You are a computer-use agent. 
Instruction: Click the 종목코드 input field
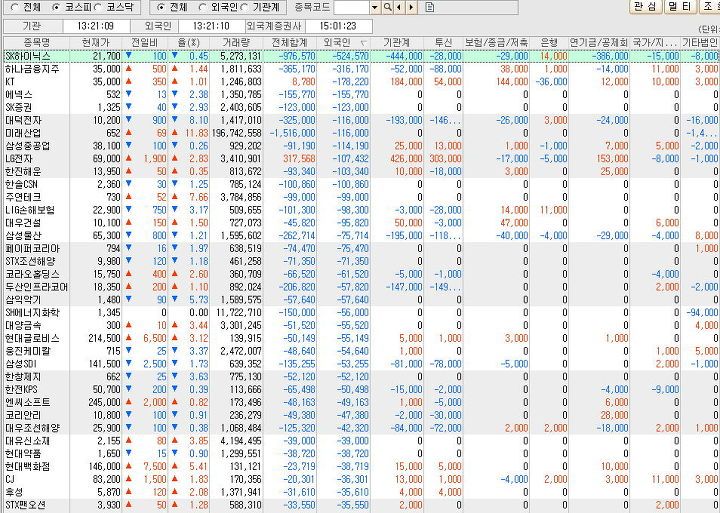click(x=352, y=7)
